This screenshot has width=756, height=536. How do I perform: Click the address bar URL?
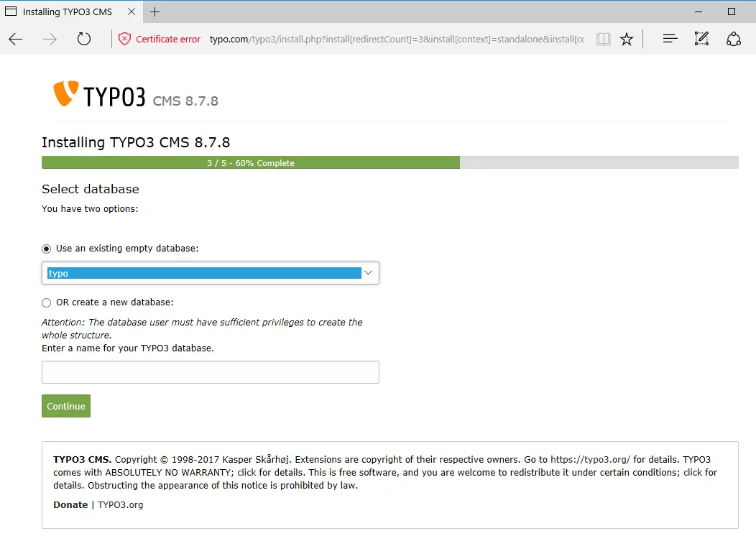[396, 39]
